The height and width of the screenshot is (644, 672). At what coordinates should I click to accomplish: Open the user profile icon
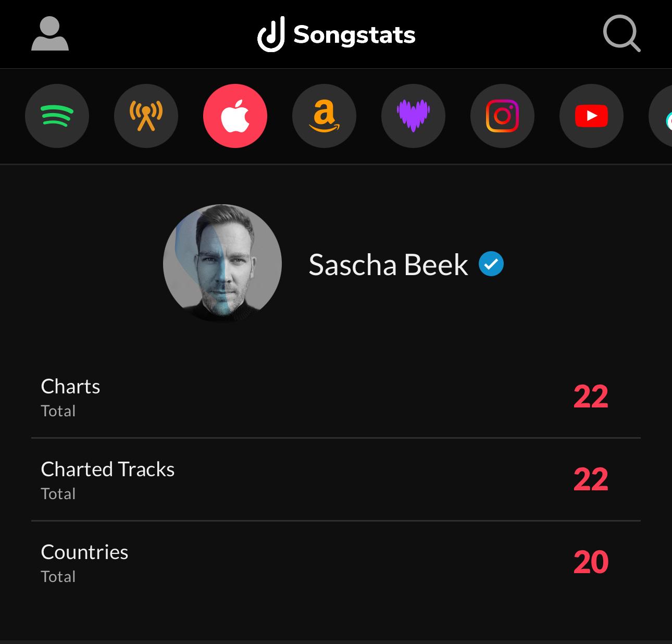click(x=50, y=34)
